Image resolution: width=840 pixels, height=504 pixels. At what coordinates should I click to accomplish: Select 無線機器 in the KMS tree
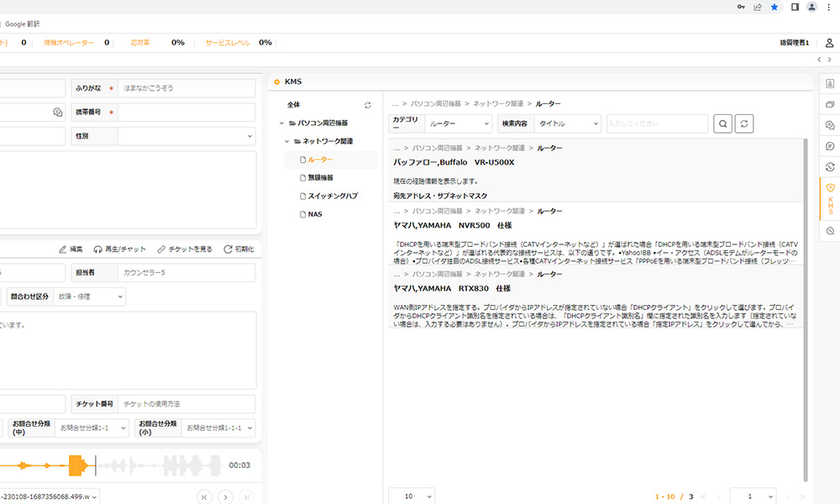click(320, 178)
